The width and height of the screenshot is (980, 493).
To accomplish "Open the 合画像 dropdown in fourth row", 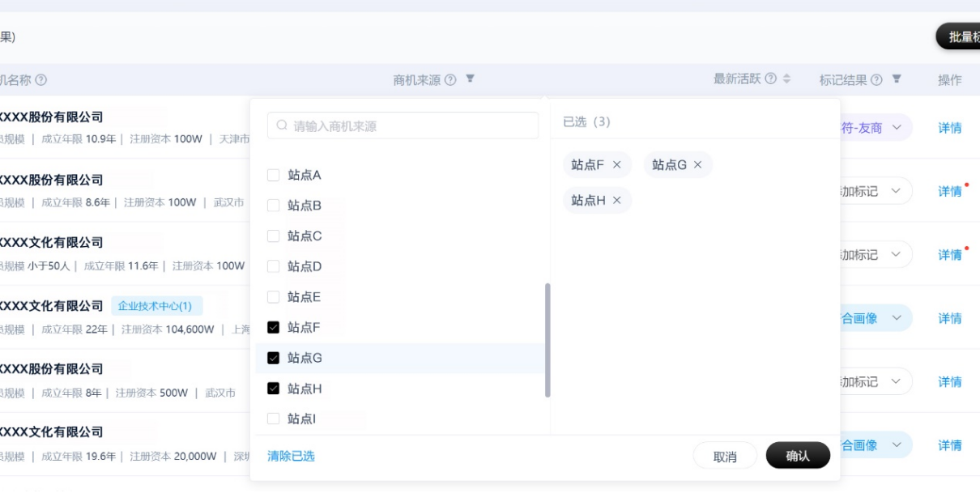I will coord(897,318).
